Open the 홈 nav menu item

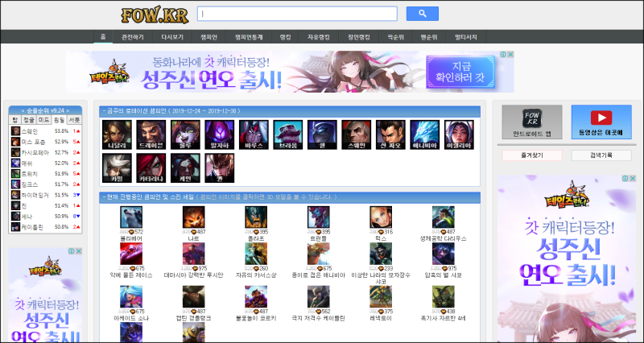coord(103,36)
